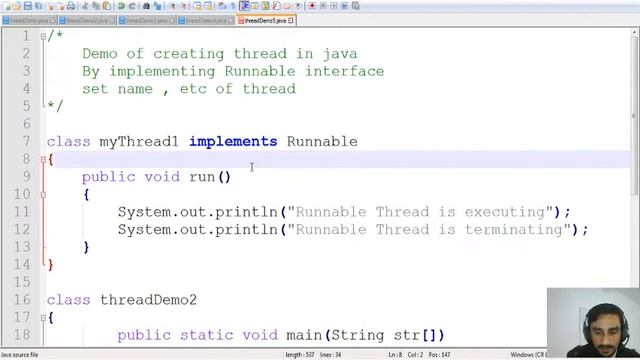Click the Save Recorded Macro icon

pyautogui.click(x=356, y=6)
